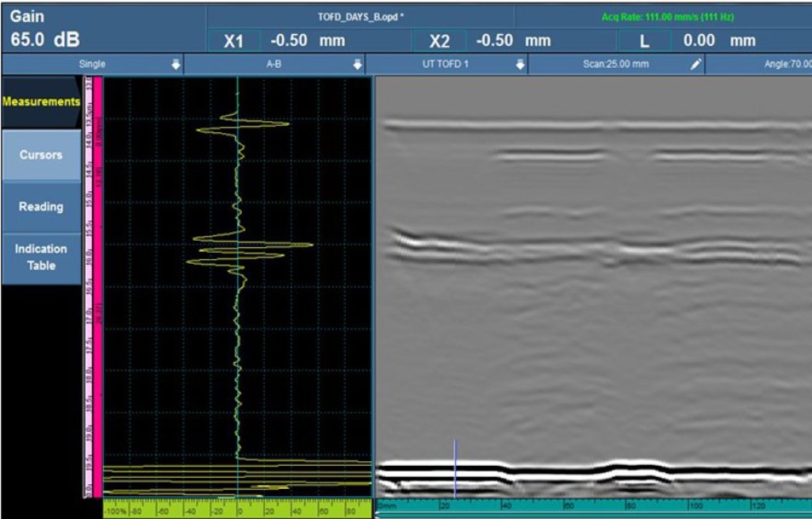
Task: Open the Single layout dropdown arrow
Action: tap(176, 64)
